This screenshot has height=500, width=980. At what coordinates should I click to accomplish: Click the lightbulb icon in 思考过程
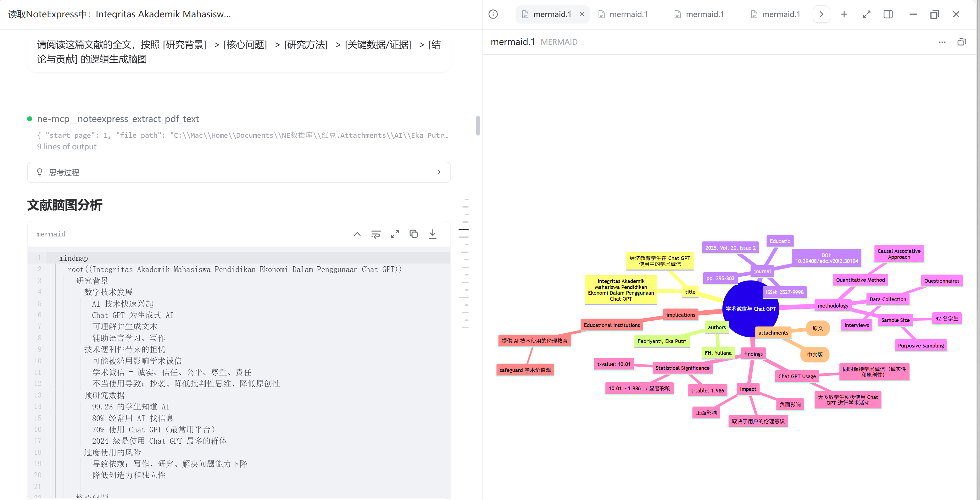(x=40, y=172)
